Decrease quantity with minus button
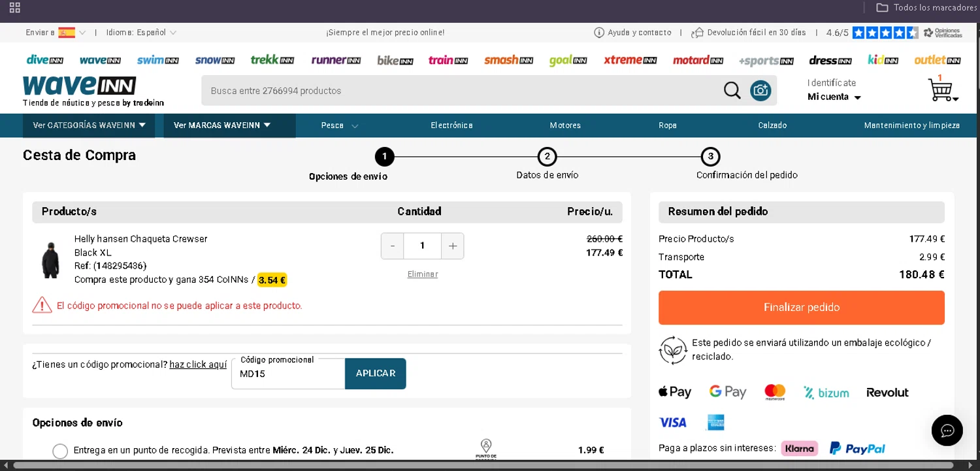Viewport: 980px width, 471px height. (392, 246)
